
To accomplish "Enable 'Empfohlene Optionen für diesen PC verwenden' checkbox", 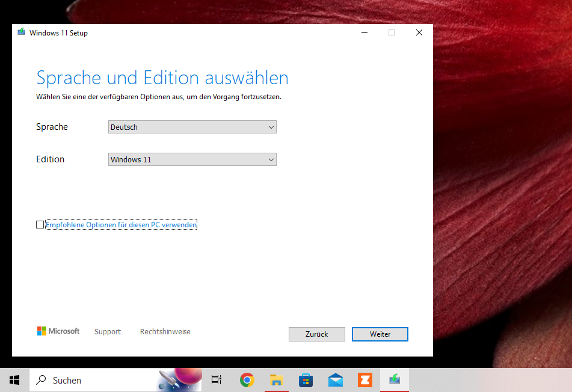I will pos(40,225).
